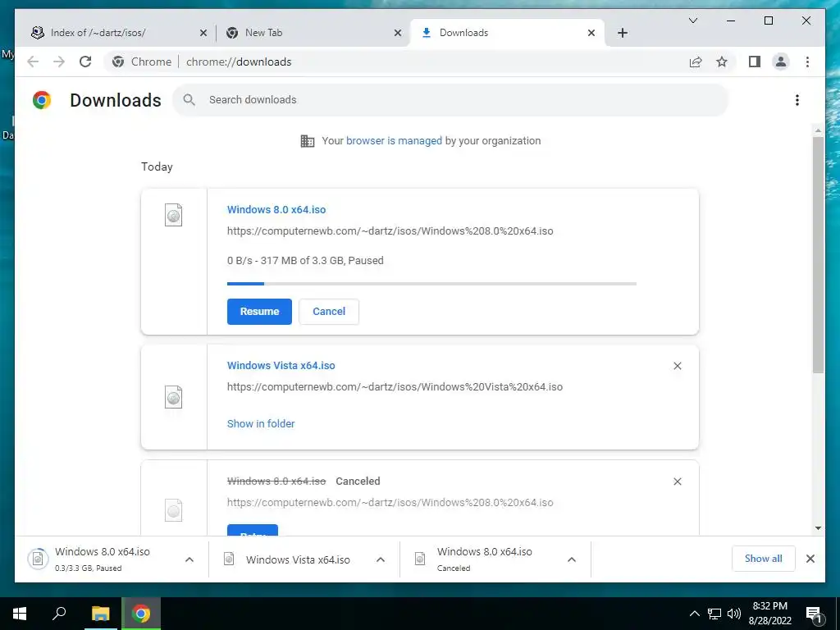Open the notification center icon
Viewport: 840px width, 630px height.
point(814,614)
